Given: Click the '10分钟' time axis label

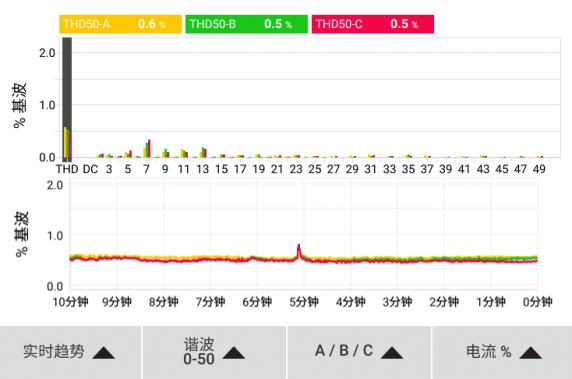Looking at the screenshot, I should (x=70, y=302).
